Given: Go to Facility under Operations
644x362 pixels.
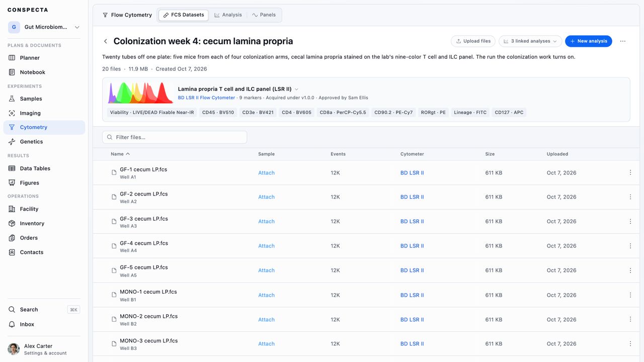Looking at the screenshot, I should click(x=44, y=209).
